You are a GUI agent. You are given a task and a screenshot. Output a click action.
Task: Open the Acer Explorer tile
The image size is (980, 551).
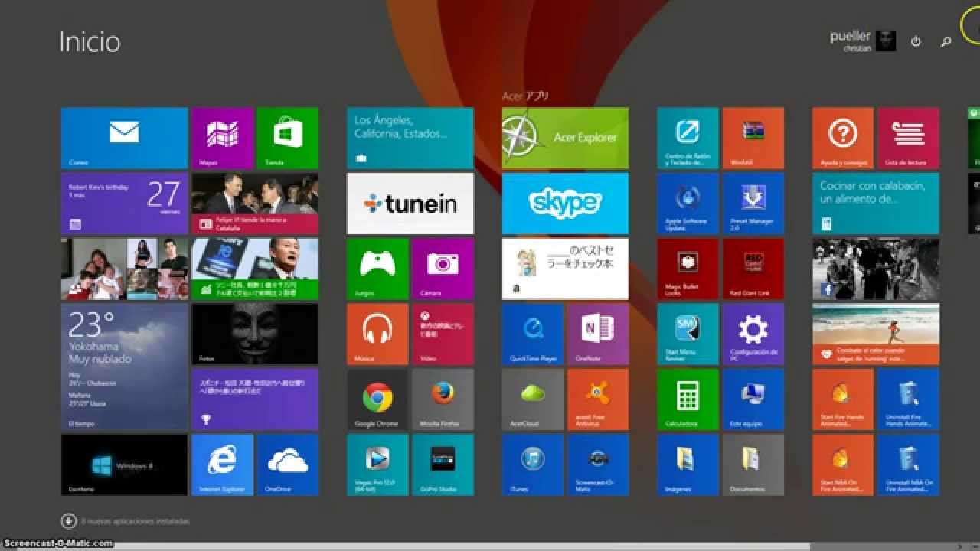pyautogui.click(x=565, y=138)
